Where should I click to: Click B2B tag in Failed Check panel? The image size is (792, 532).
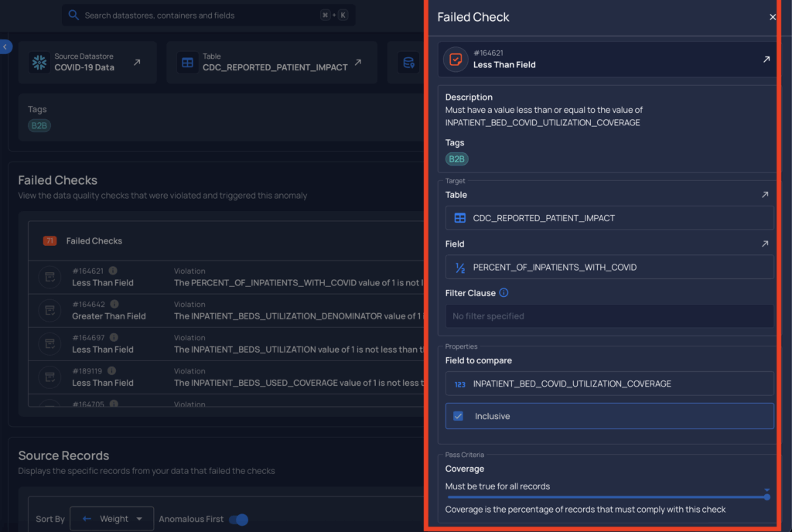pyautogui.click(x=456, y=159)
